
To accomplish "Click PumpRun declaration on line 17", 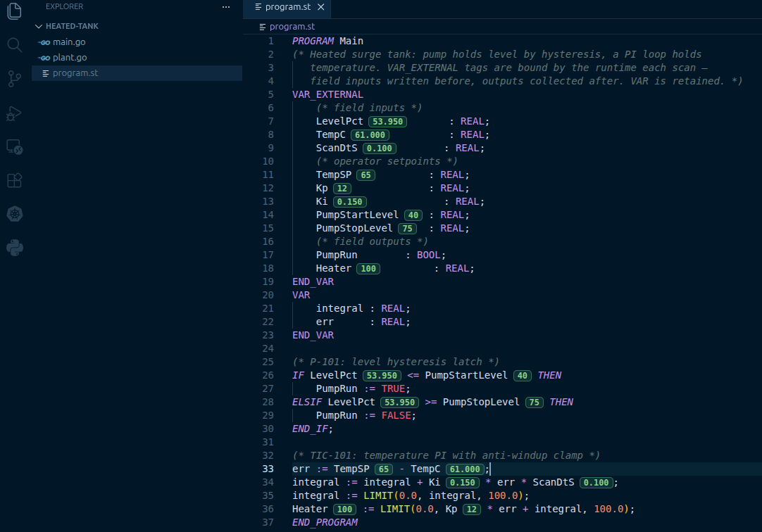I will tap(337, 255).
